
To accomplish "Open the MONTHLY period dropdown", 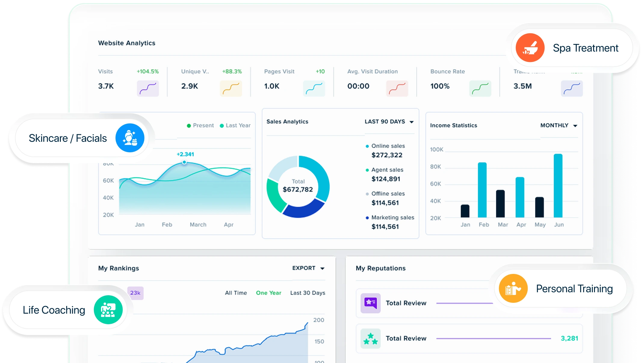I will click(559, 126).
